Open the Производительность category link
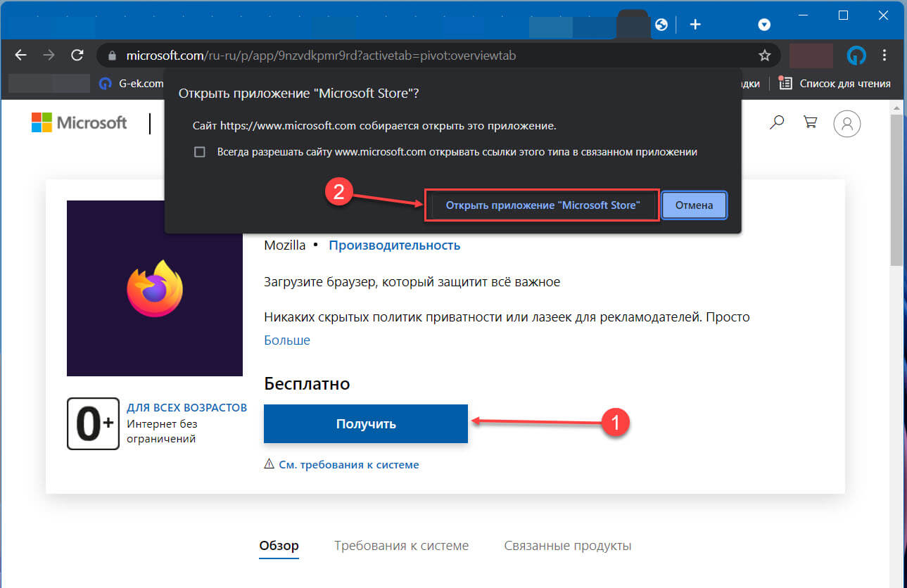The image size is (907, 588). point(395,245)
